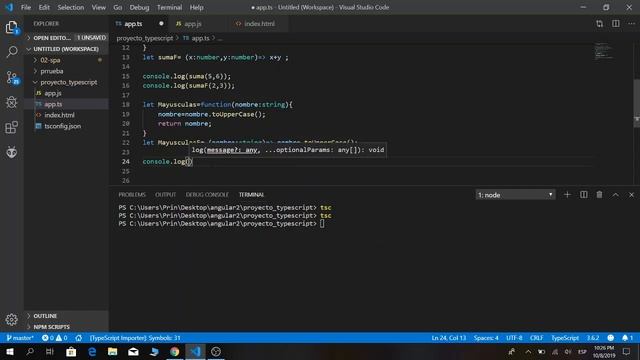
Task: Open Mail app from taskbar
Action: coord(133,352)
